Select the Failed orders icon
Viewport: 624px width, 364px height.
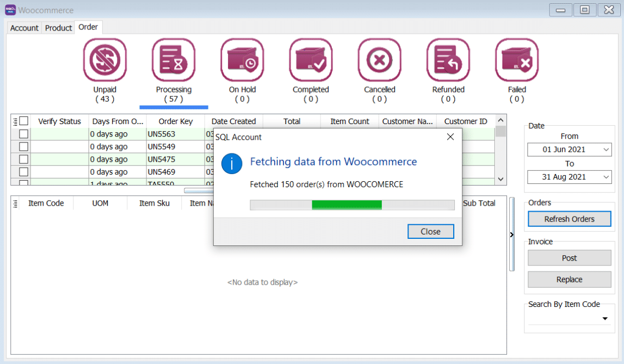tap(516, 60)
